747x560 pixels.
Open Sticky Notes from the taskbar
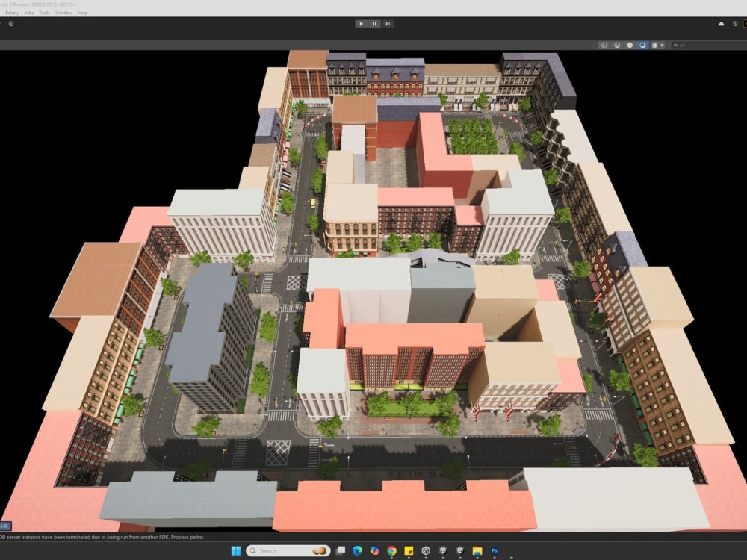coord(409,551)
